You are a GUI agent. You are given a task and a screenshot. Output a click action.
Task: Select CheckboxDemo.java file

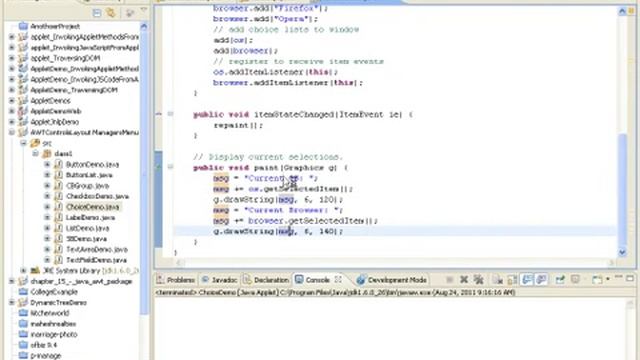(x=97, y=196)
